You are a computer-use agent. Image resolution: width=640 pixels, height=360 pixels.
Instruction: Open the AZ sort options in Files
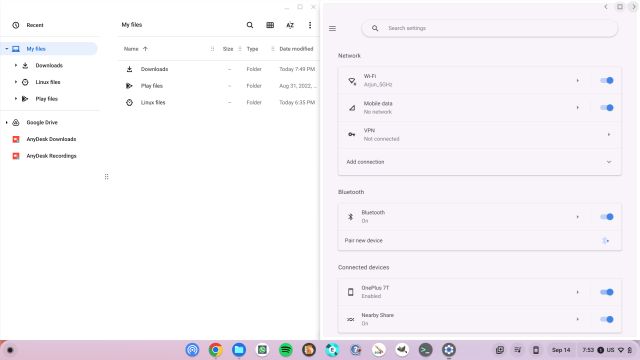click(290, 25)
